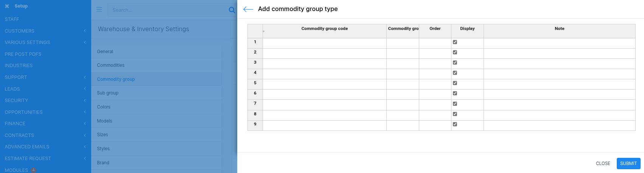Uncheck the Display checkbox in row 1

coord(455,42)
